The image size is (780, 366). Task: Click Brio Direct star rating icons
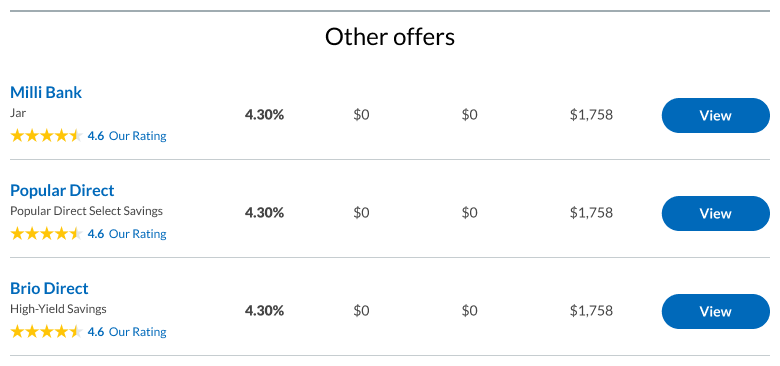(x=46, y=332)
